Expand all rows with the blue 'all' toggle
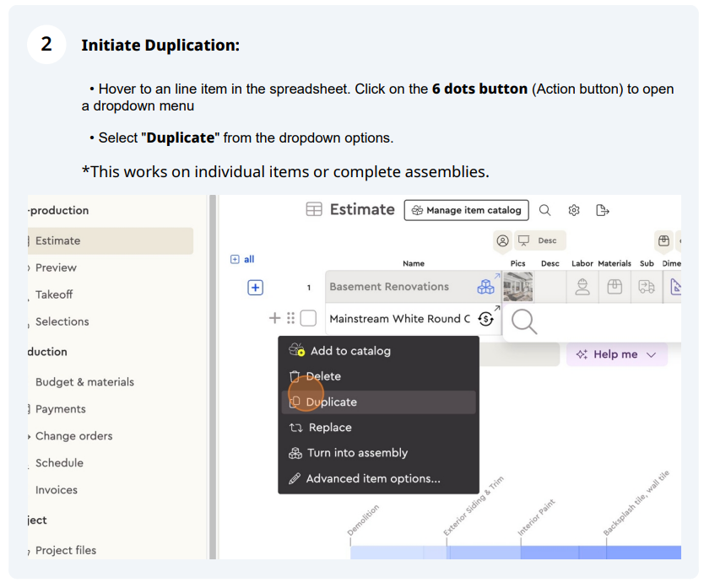 242,259
